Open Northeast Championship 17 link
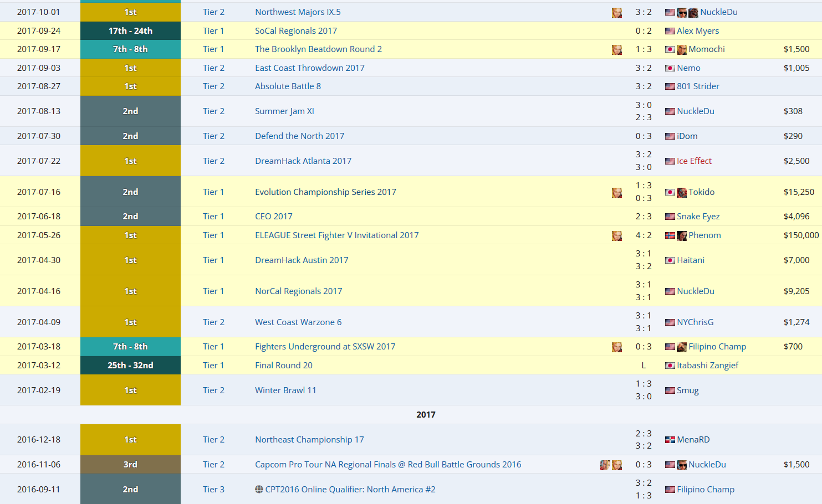 (309, 440)
